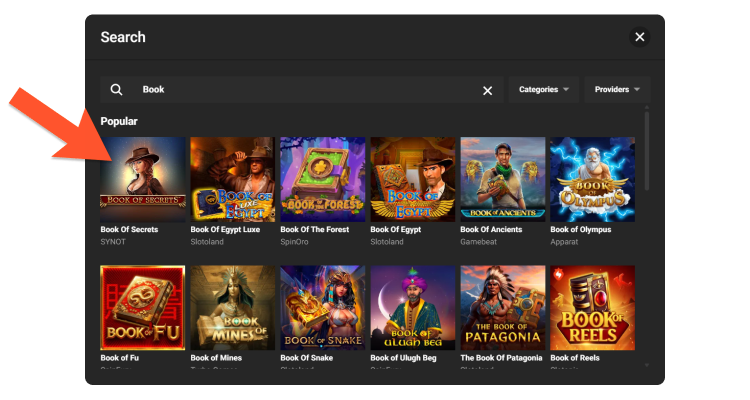Launch Book Of The Forest game tile

click(x=323, y=178)
